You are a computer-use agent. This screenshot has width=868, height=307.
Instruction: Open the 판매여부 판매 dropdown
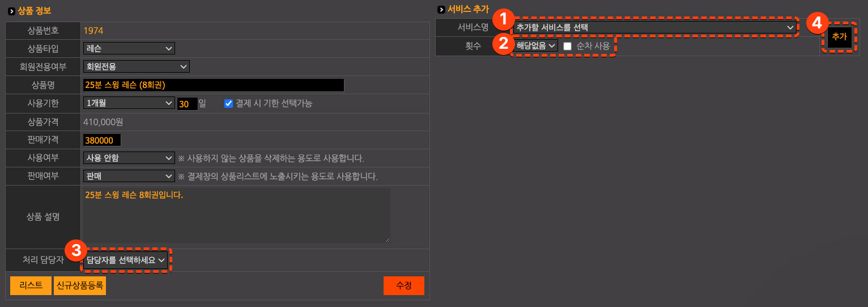click(x=129, y=176)
